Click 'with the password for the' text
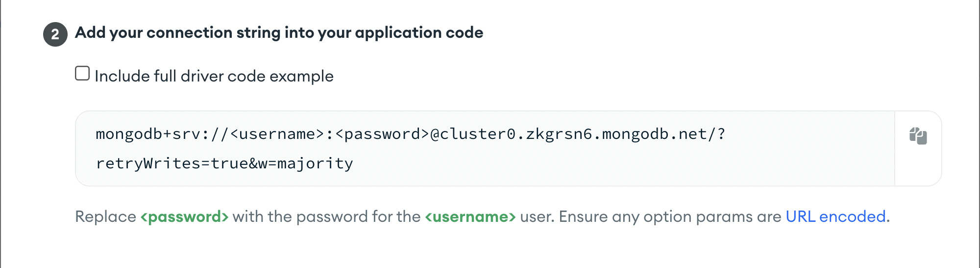The width and height of the screenshot is (980, 268). click(x=326, y=216)
